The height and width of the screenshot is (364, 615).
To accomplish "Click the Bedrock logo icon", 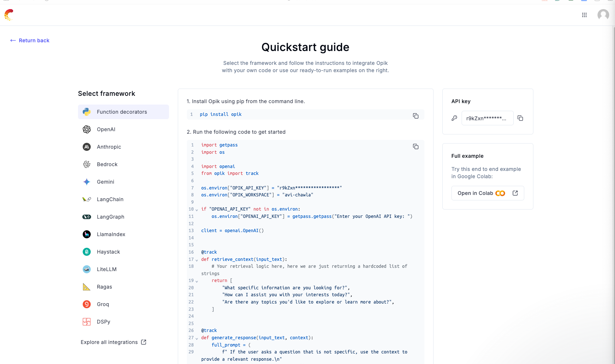I will tap(87, 164).
